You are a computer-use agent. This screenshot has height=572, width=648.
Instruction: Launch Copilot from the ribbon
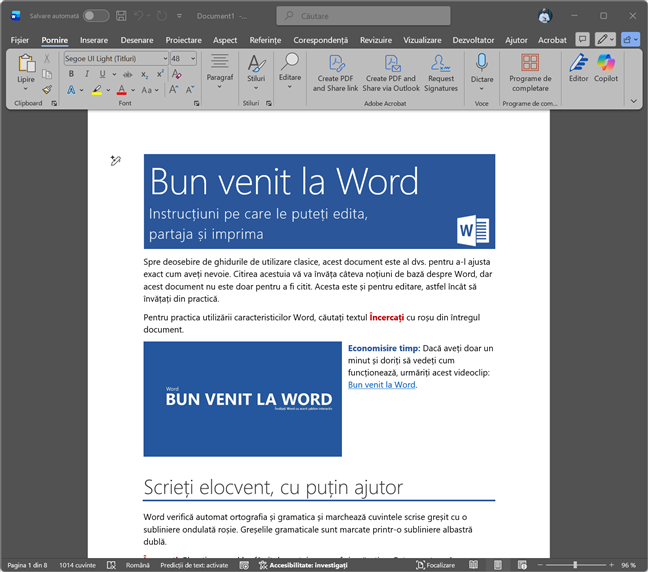[x=606, y=68]
